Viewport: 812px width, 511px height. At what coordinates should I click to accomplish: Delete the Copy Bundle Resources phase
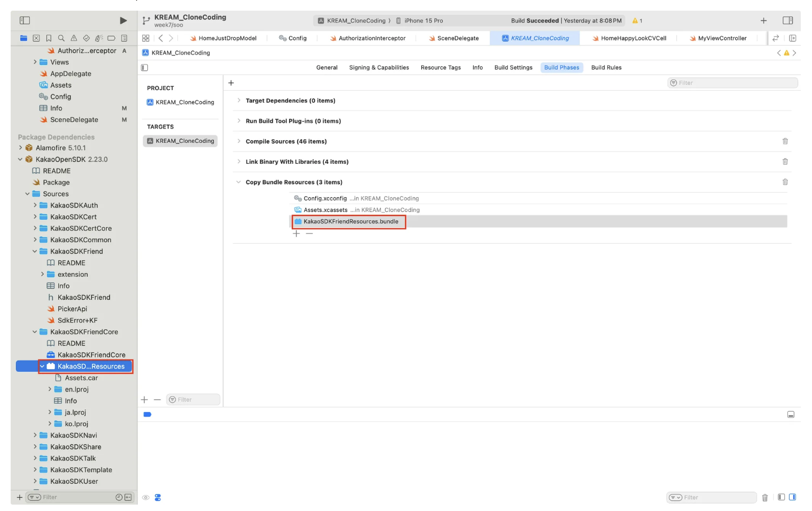click(785, 182)
